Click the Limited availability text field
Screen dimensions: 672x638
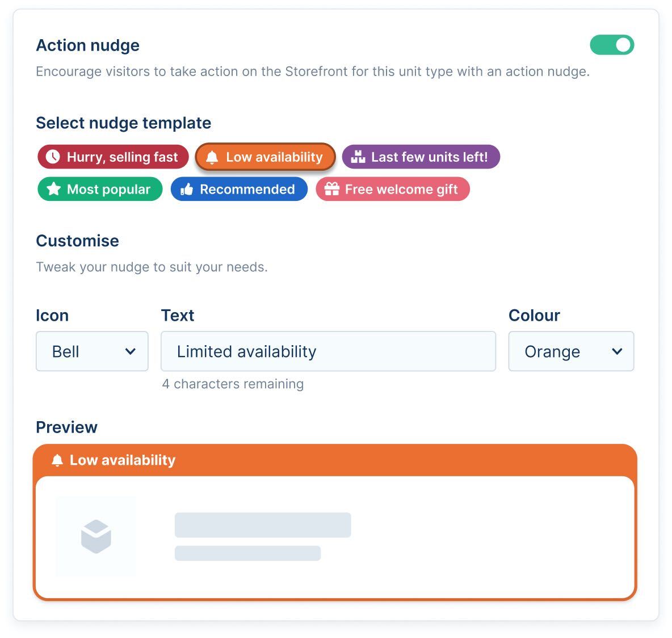point(328,351)
